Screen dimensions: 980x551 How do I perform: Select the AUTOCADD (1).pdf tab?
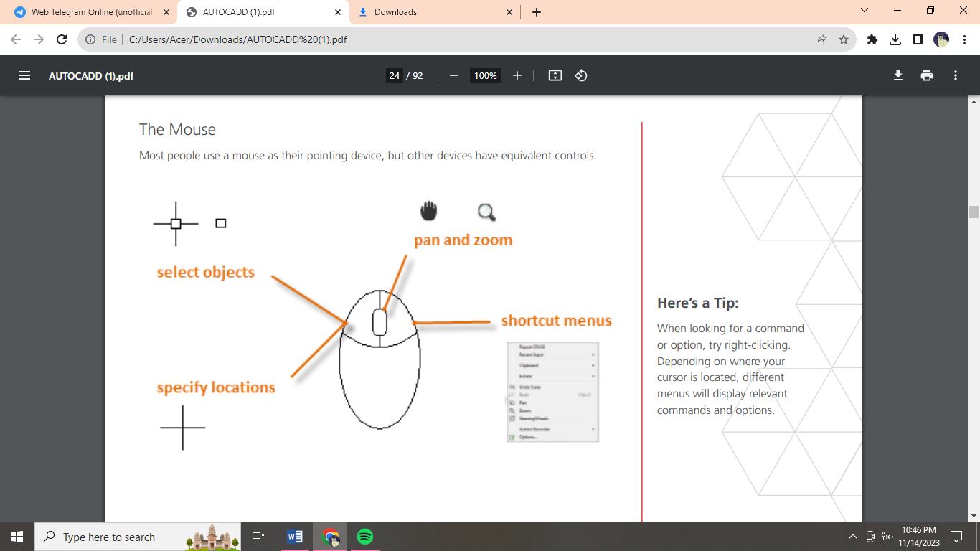263,12
